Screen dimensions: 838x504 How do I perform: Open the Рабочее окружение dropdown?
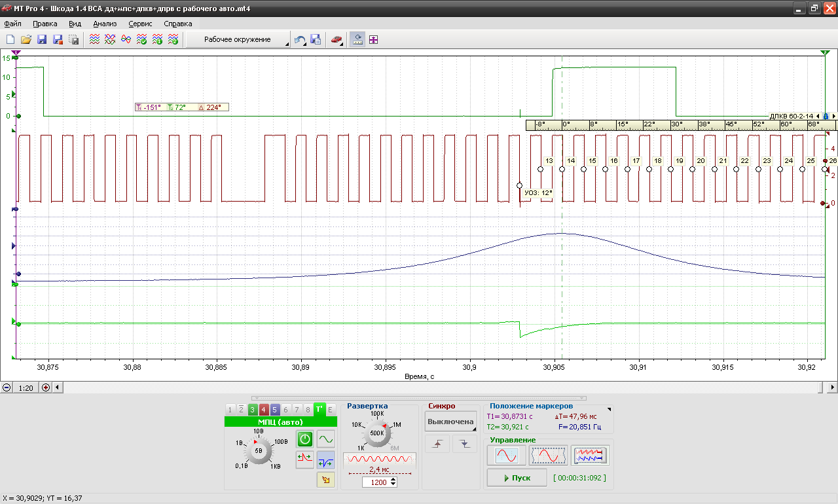coord(238,40)
